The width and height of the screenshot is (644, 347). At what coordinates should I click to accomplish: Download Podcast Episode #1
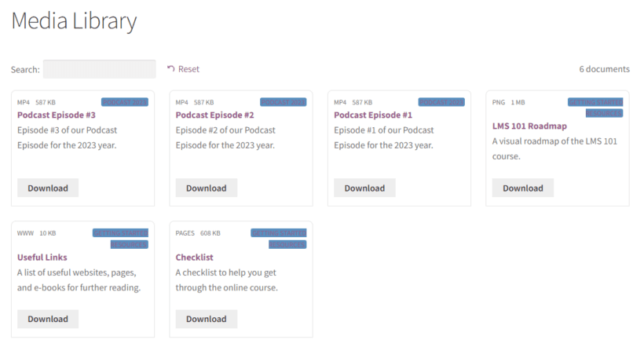[364, 188]
